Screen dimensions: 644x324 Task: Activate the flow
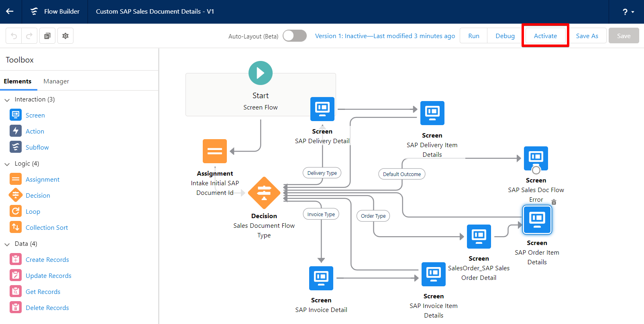[x=545, y=36]
